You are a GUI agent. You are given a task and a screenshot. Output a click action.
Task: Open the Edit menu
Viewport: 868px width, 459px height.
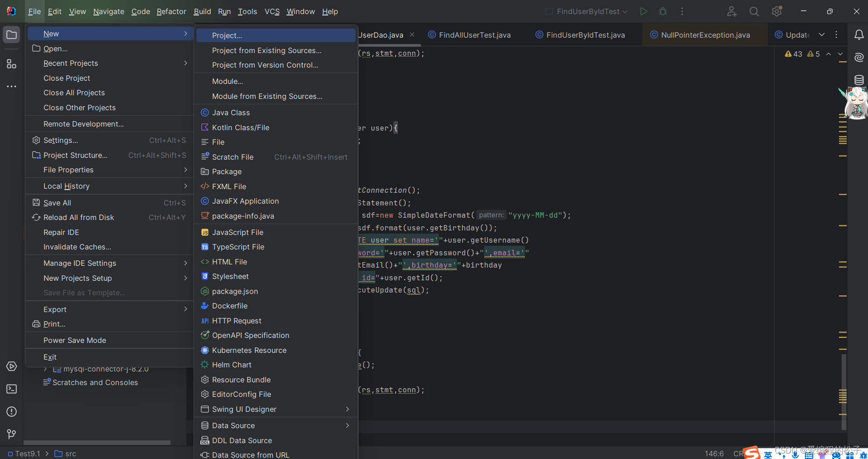point(54,11)
